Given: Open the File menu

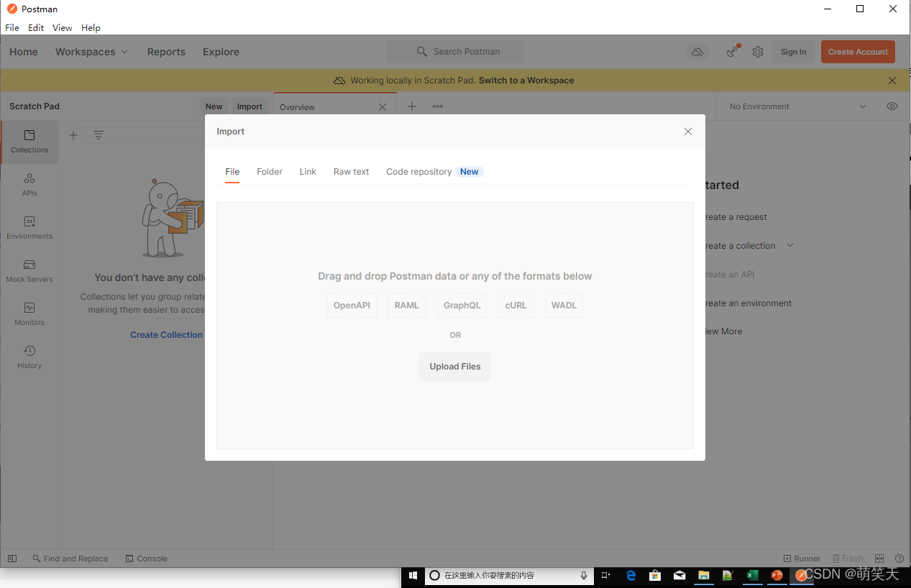Looking at the screenshot, I should point(12,28).
